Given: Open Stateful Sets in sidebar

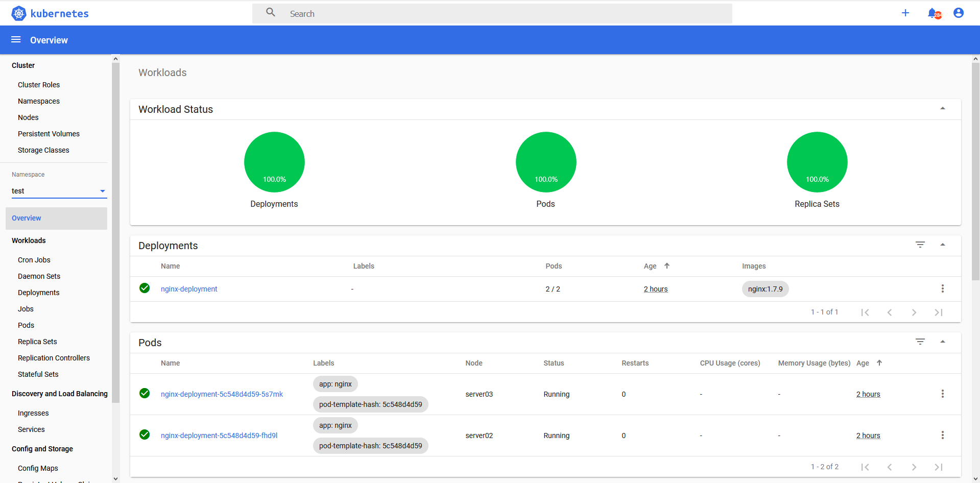Looking at the screenshot, I should coord(38,374).
